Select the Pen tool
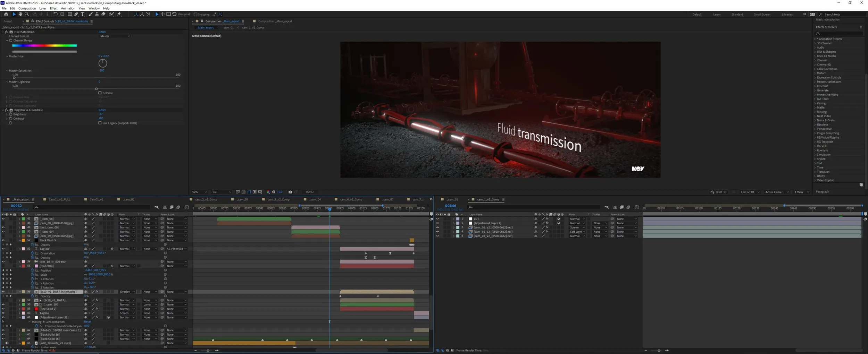 [x=76, y=14]
